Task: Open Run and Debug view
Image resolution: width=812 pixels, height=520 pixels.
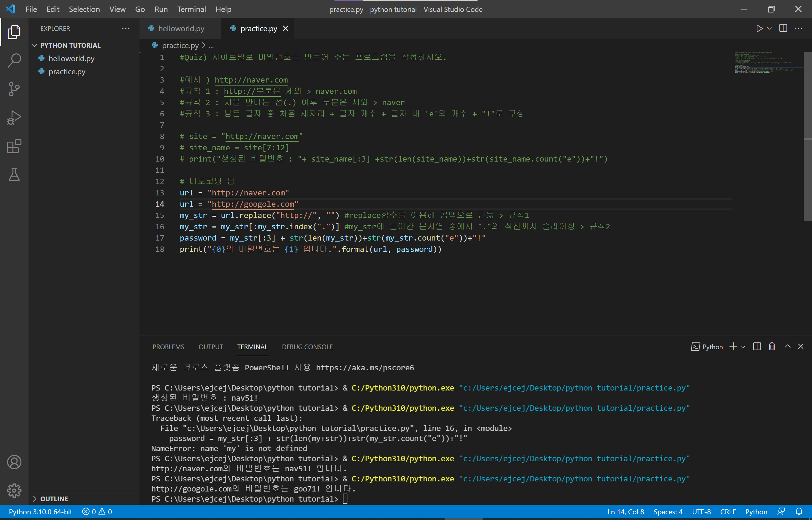Action: pyautogui.click(x=14, y=118)
